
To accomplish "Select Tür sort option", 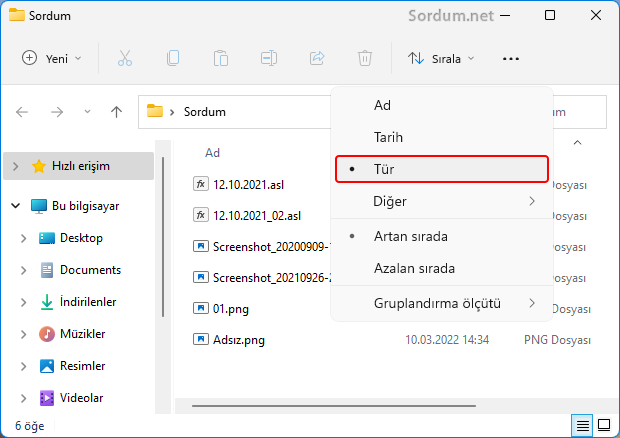I will point(442,169).
